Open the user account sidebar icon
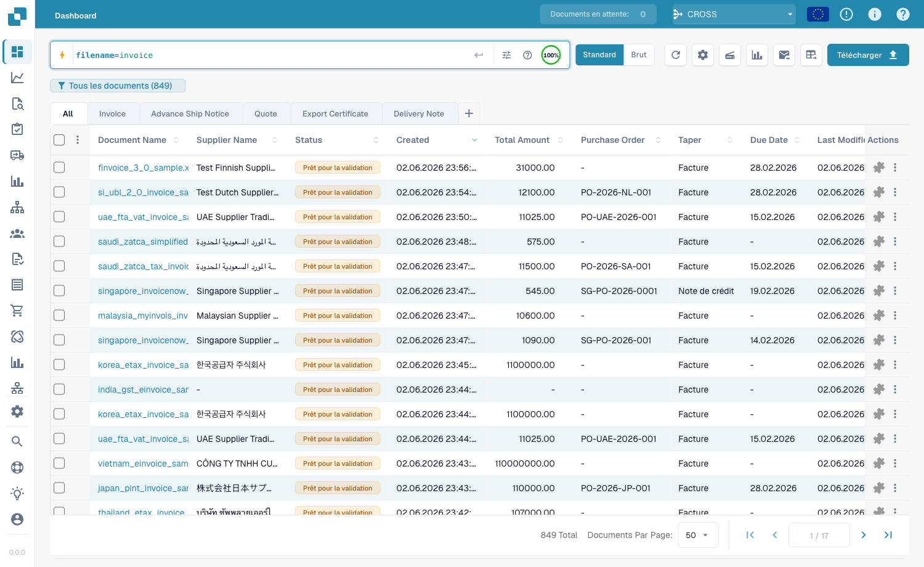 pyautogui.click(x=17, y=519)
